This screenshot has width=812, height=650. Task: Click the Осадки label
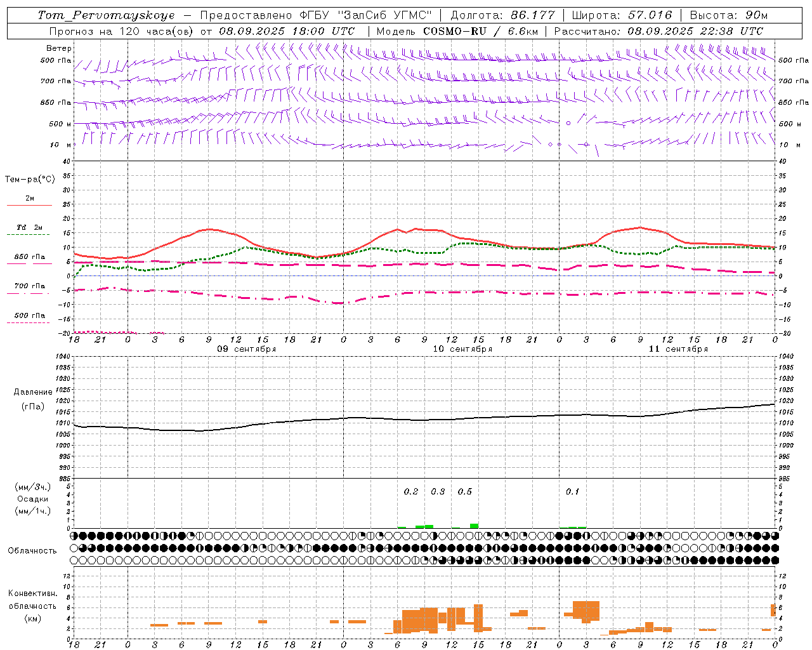coord(33,500)
